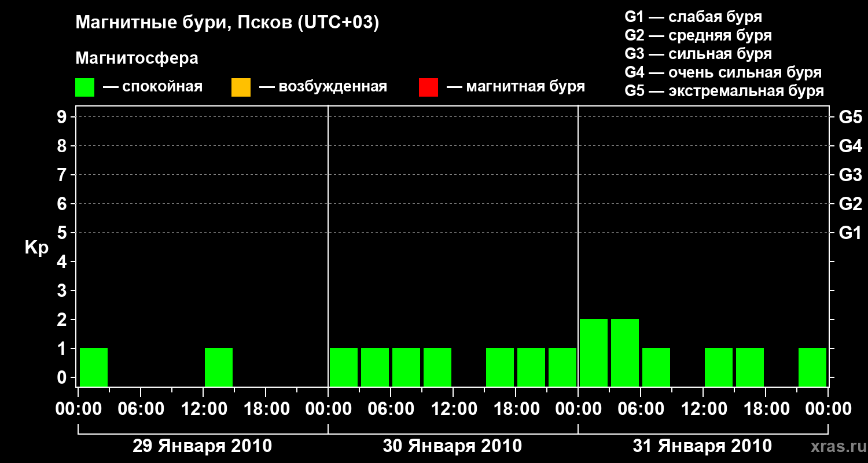Click the 15:00–18:00 bar on 31 January

point(750,367)
